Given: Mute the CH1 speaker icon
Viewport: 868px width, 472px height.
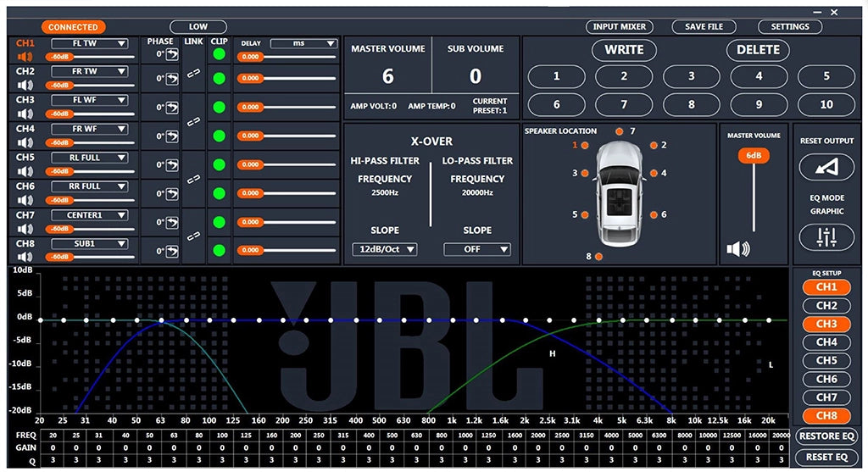Looking at the screenshot, I should tap(25, 57).
